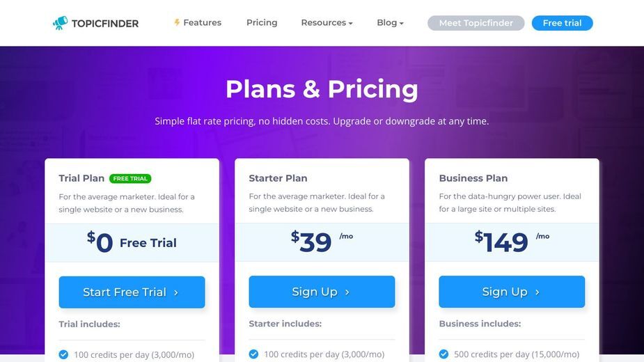
Task: Click the checkmark icon in Business plan list
Action: pos(444,354)
